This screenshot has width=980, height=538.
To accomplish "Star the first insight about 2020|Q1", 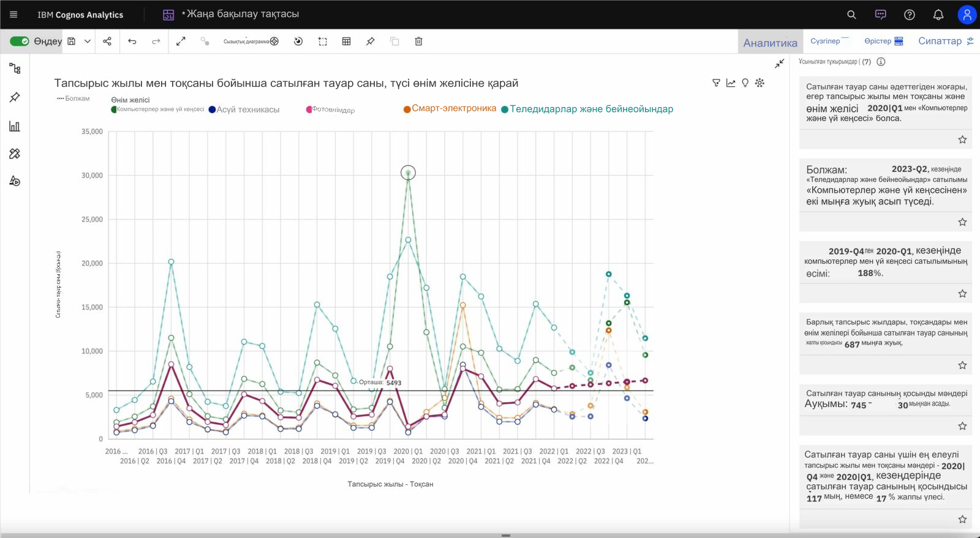I will pyautogui.click(x=962, y=140).
